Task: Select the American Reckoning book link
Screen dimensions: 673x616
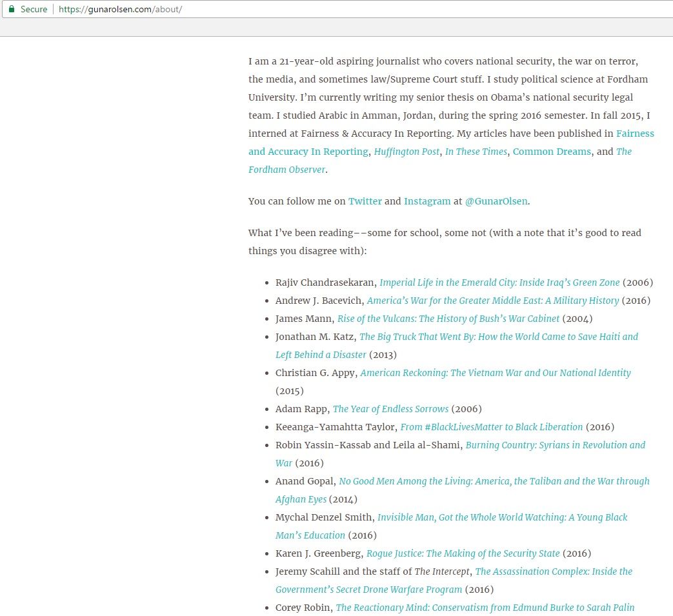Action: [495, 373]
